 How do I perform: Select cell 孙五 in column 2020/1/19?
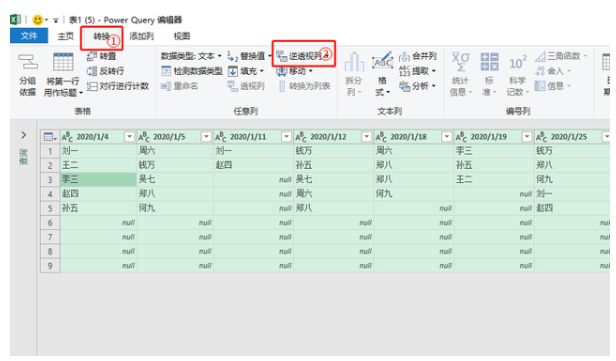(494, 165)
